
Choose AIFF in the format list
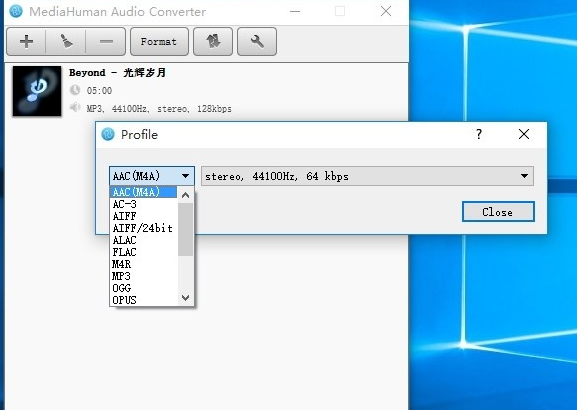pos(144,216)
